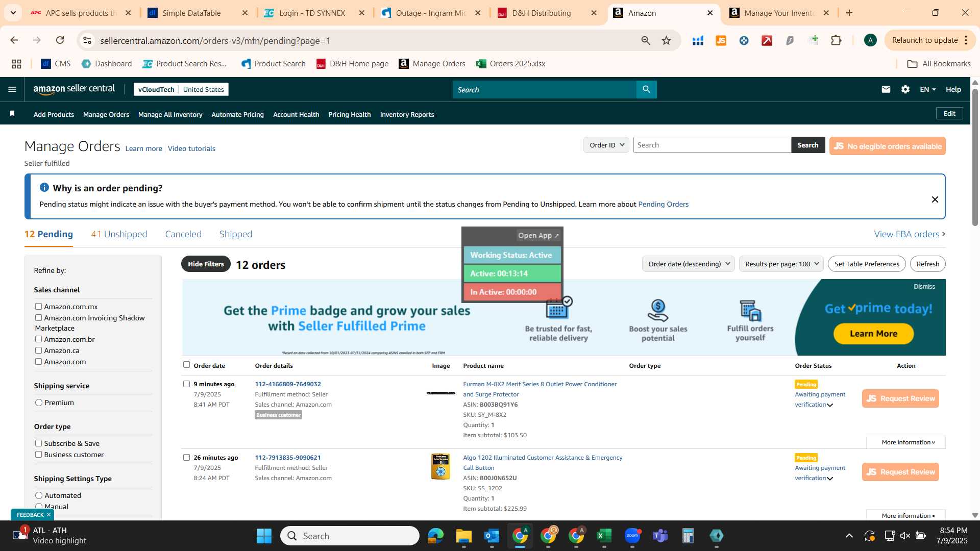The height and width of the screenshot is (551, 980).
Task: Close the pending order info banner
Action: tap(935, 199)
